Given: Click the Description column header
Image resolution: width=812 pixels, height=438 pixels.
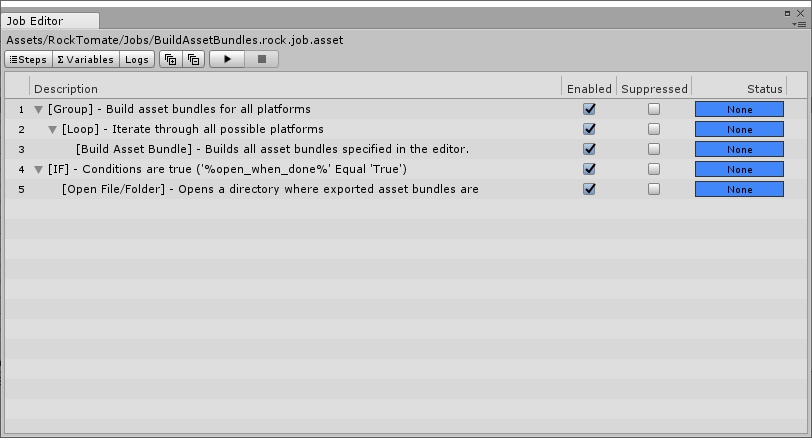Looking at the screenshot, I should click(x=66, y=89).
